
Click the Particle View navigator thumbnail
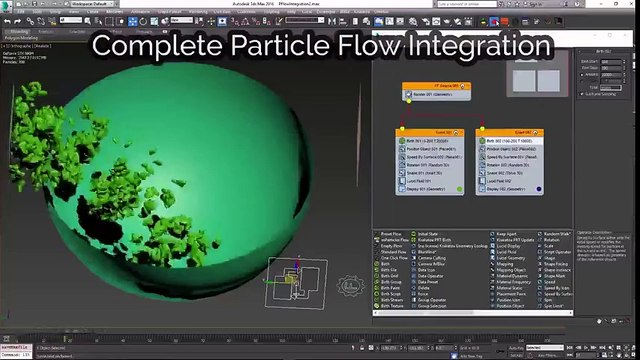[537, 74]
